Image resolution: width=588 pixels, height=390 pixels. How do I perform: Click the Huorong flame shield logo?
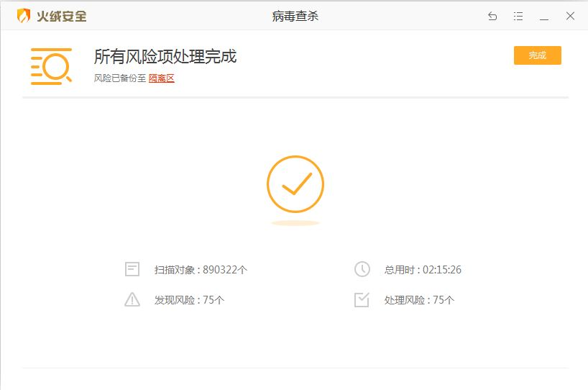24,16
